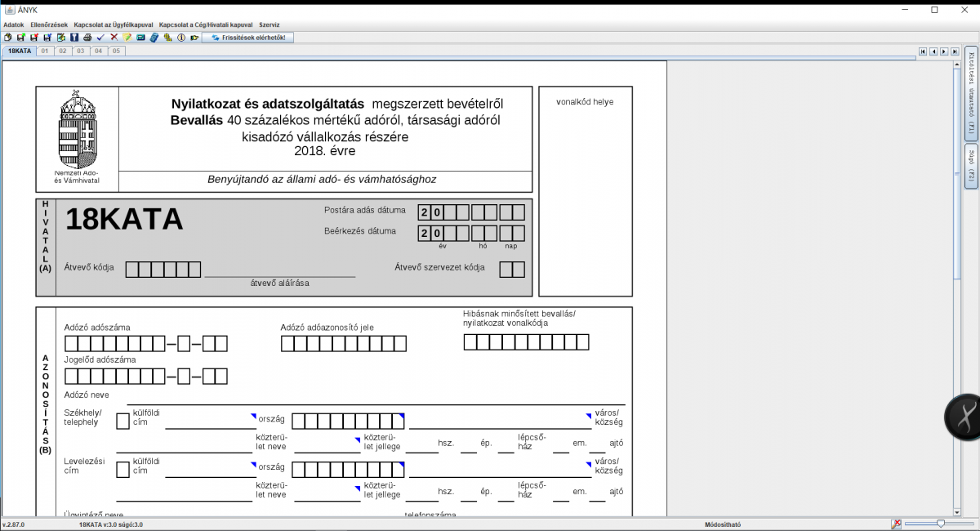The image size is (980, 531).
Task: Click Frissítések elérhetők! button
Action: pos(247,38)
